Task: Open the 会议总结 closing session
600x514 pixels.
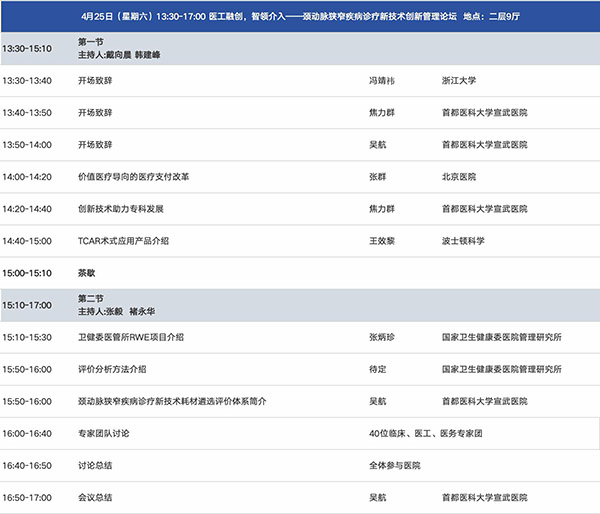Action: (x=95, y=497)
